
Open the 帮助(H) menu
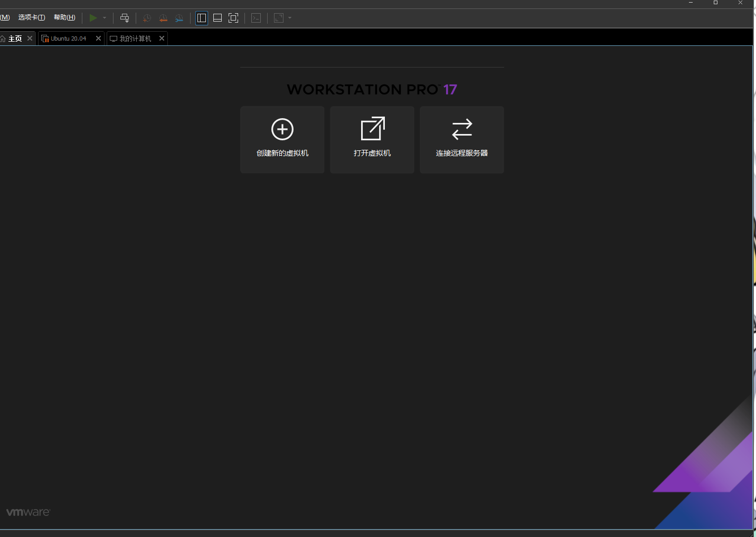pyautogui.click(x=64, y=17)
